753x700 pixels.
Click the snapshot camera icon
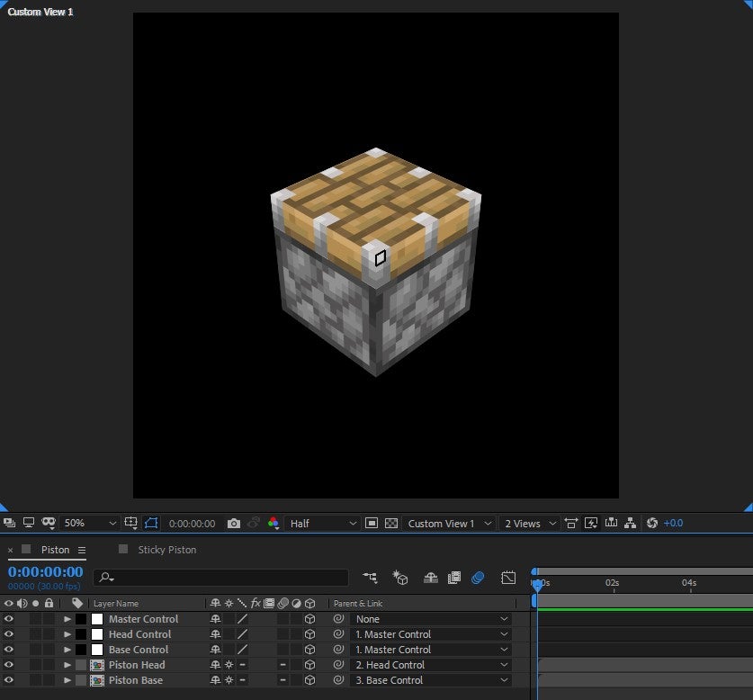pos(234,524)
